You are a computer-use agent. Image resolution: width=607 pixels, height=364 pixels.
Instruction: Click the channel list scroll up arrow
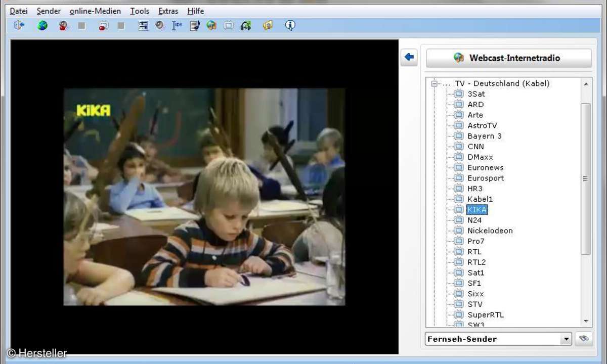point(586,84)
